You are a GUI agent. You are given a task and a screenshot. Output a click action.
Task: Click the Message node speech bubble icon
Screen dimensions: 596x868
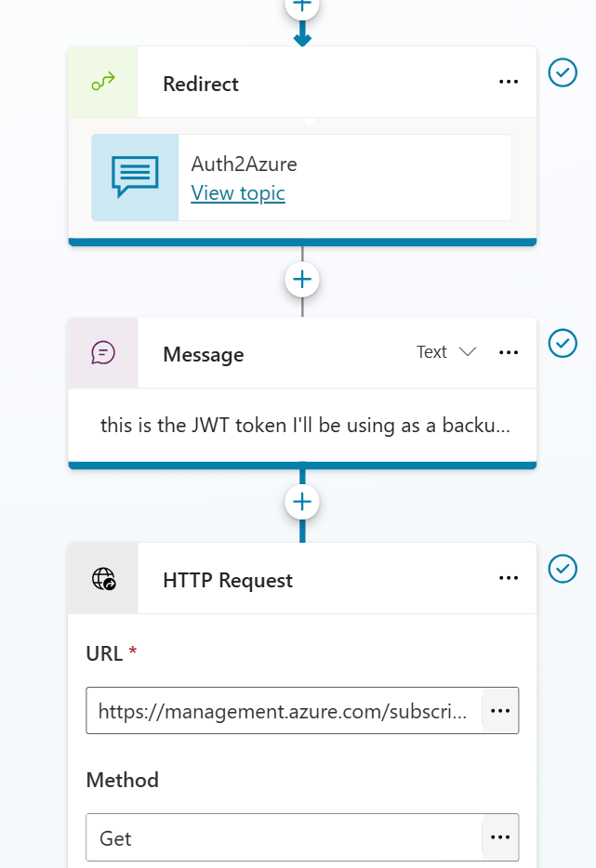[x=103, y=353]
